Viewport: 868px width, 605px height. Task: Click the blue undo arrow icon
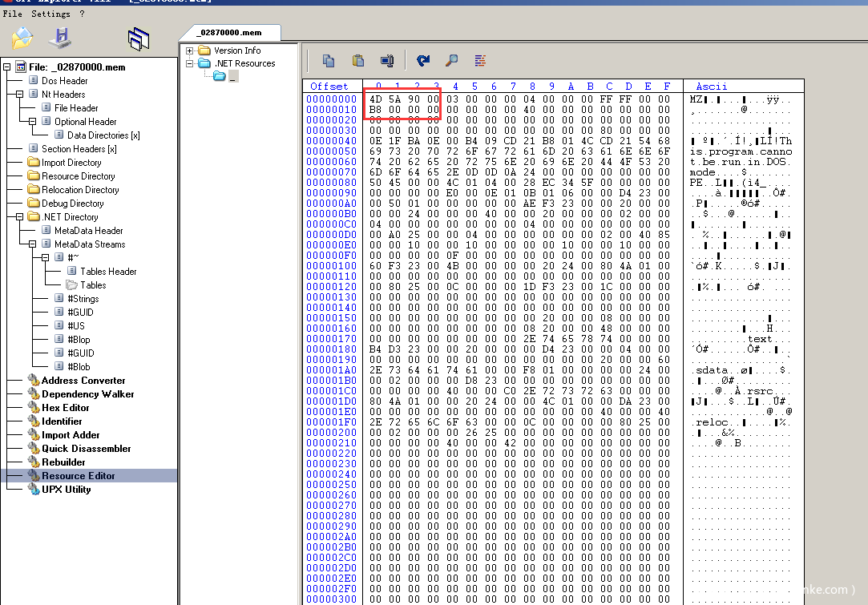(x=423, y=60)
